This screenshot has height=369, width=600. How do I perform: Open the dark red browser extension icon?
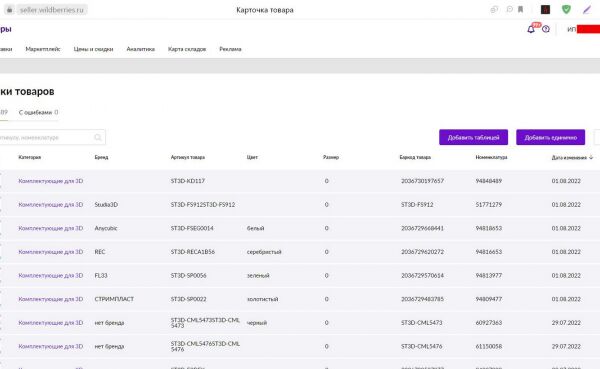(x=545, y=9)
